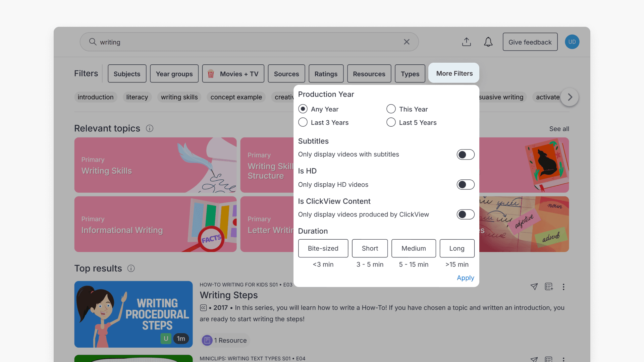Open the Movies + TV filter
This screenshot has width=644, height=362.
tap(233, 74)
